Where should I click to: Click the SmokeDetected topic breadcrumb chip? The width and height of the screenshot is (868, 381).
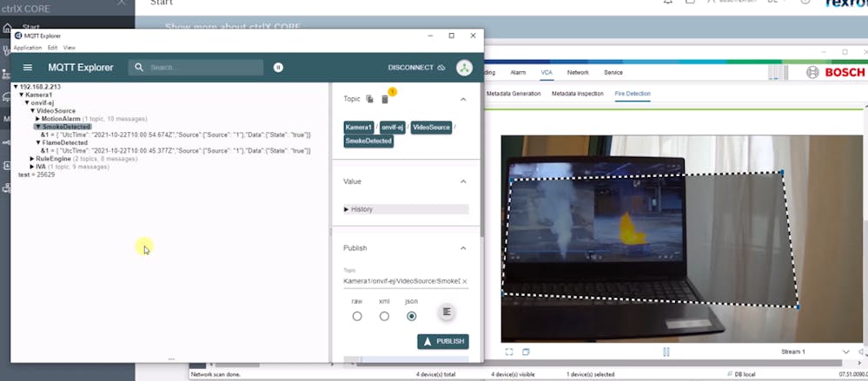[368, 141]
